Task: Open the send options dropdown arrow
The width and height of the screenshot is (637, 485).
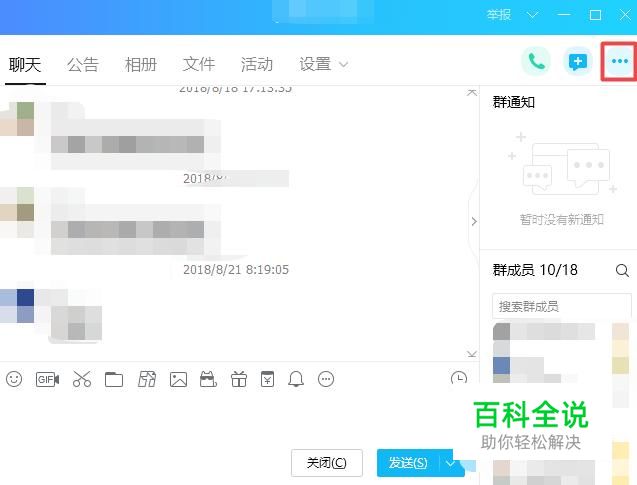Action: click(x=450, y=463)
